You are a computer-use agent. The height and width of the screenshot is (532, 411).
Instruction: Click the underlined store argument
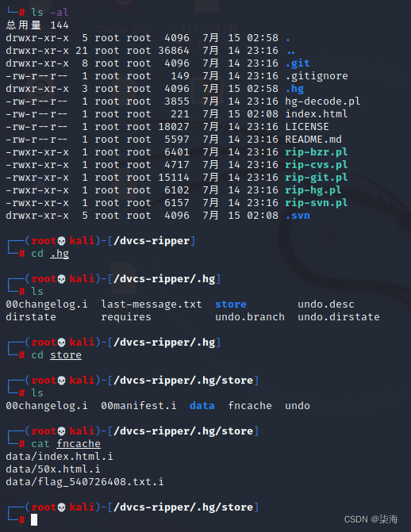point(66,355)
